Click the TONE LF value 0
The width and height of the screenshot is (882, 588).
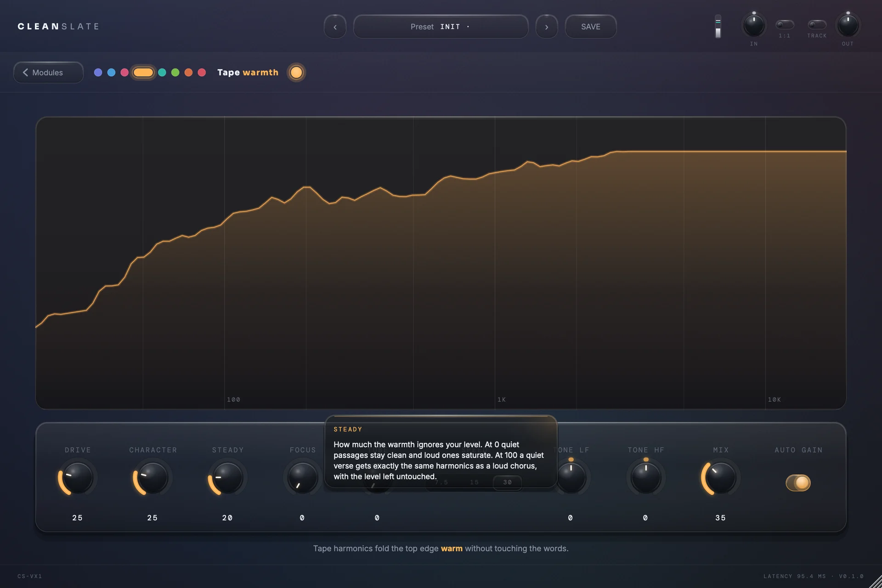point(571,518)
